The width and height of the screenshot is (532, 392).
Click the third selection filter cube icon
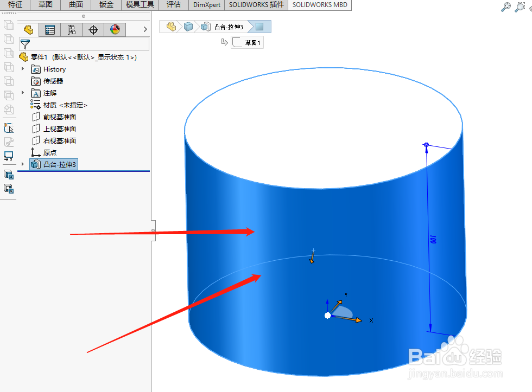9,53
